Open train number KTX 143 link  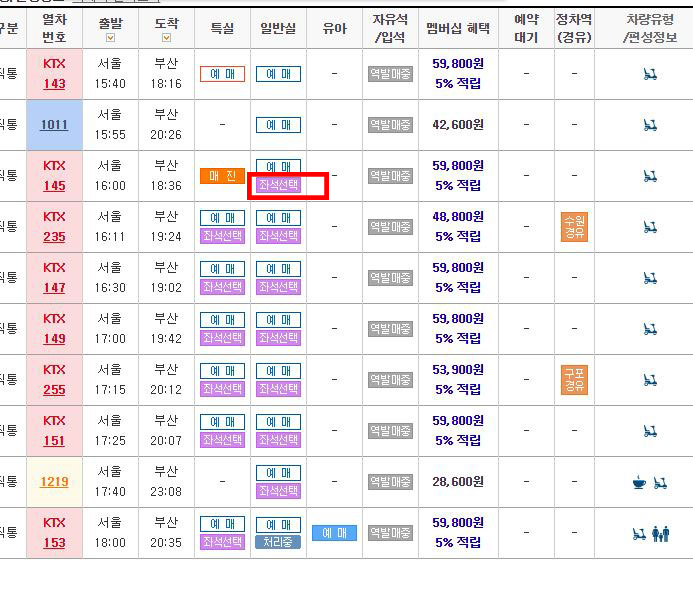(x=54, y=84)
